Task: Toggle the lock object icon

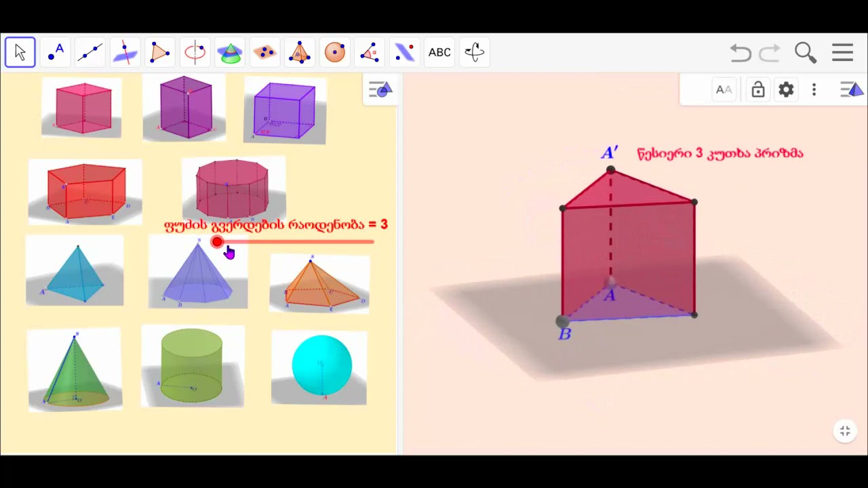Action: click(758, 89)
